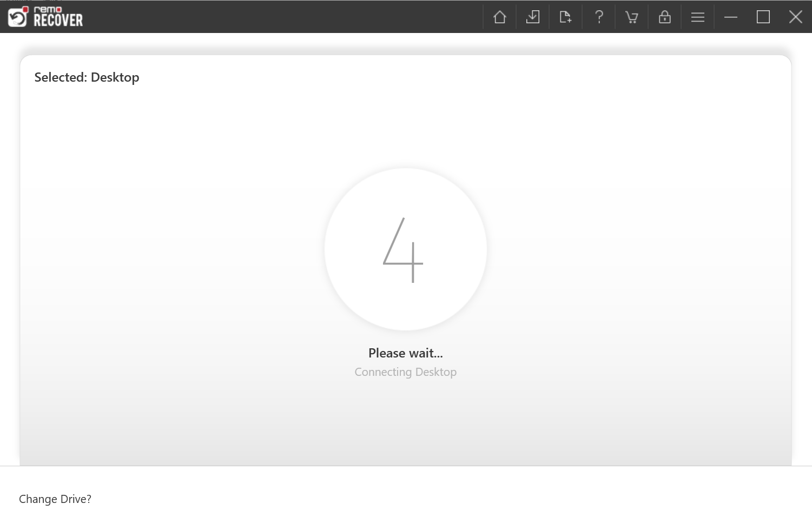The image size is (812, 530).
Task: Maximize the Remo Recover window
Action: pos(763,17)
